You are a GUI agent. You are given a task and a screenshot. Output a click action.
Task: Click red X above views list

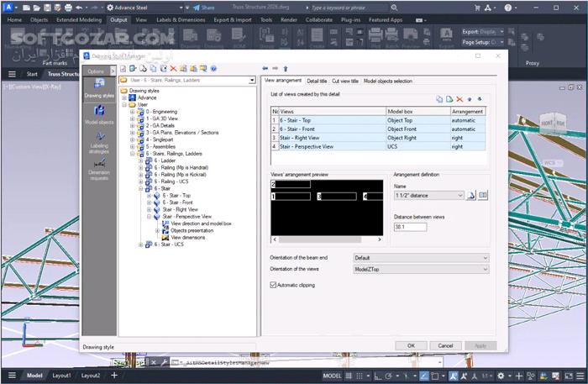tap(459, 99)
